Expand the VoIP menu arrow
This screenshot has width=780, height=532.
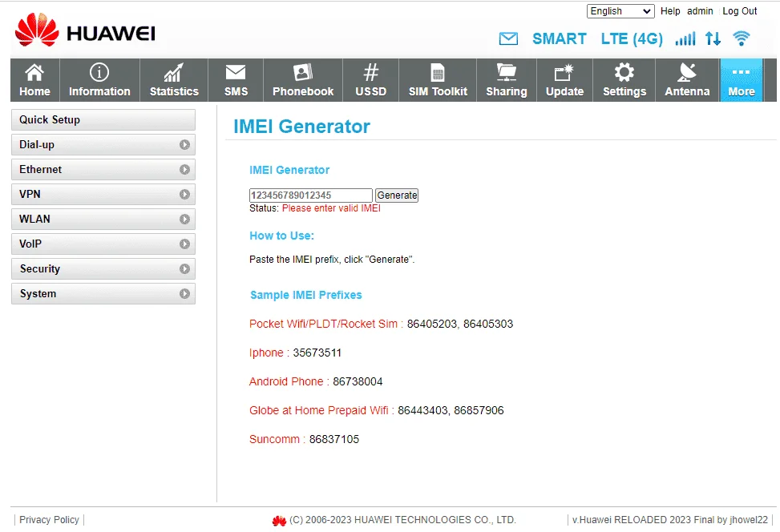184,244
